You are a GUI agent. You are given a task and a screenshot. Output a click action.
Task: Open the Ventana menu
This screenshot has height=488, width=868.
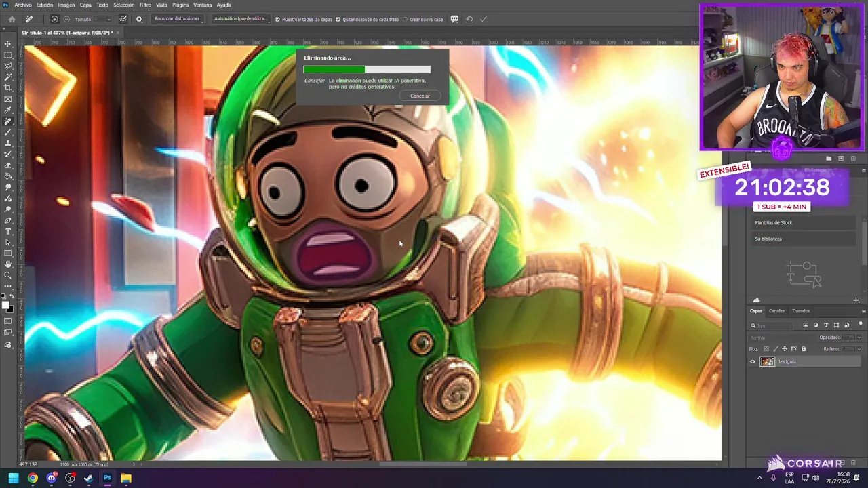click(203, 5)
